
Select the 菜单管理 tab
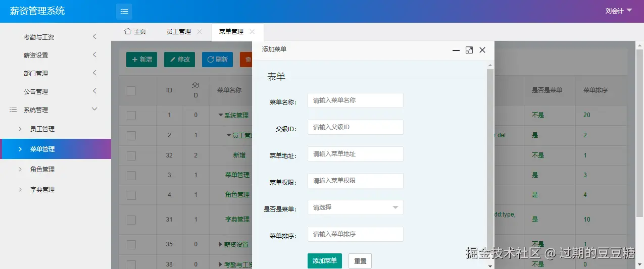231,31
